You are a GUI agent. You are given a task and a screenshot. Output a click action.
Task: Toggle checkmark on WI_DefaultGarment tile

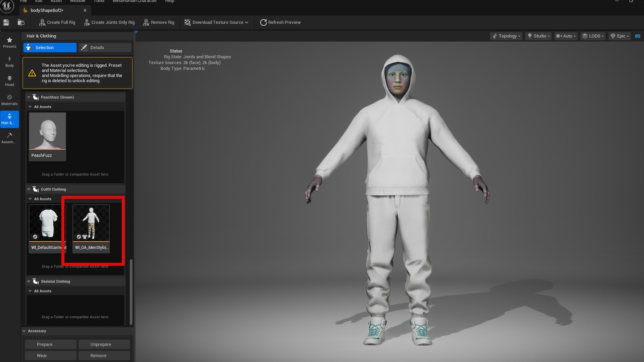point(35,236)
